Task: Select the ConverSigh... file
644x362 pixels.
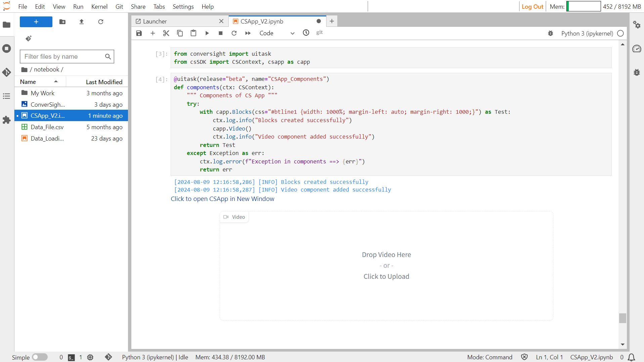Action: pyautogui.click(x=71, y=105)
